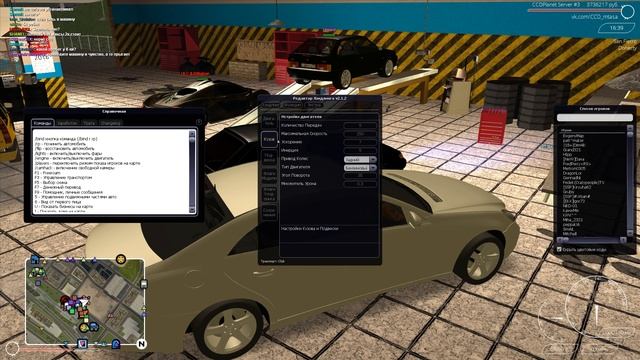Image resolution: width=640 pixels, height=360 pixels.
Task: Click the Угол Поворота value field
Action: point(360,176)
